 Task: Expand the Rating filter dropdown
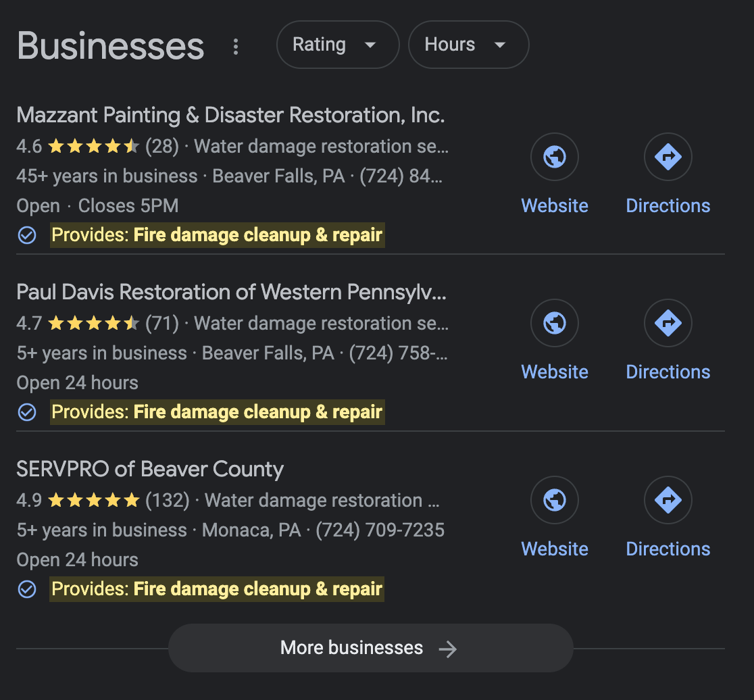[337, 45]
